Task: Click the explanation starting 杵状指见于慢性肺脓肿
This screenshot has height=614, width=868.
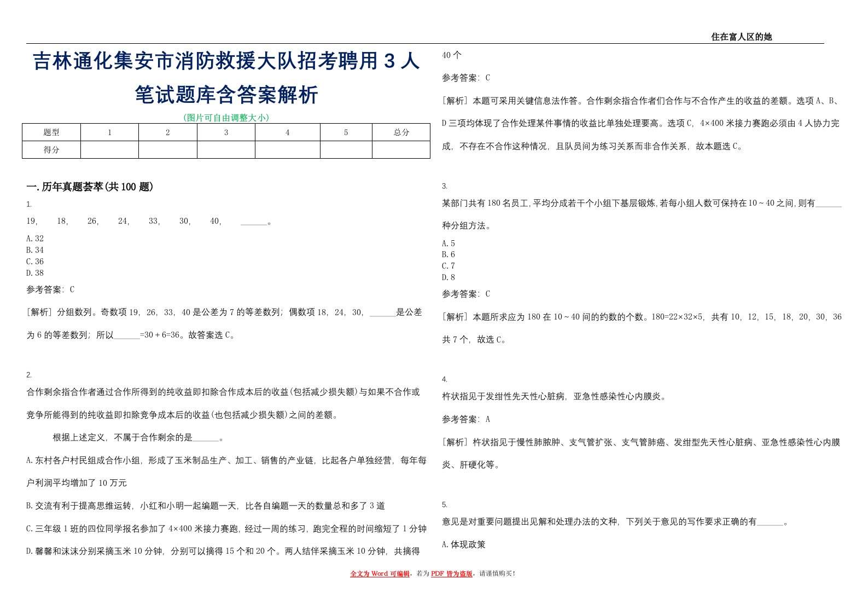Action: (641, 453)
